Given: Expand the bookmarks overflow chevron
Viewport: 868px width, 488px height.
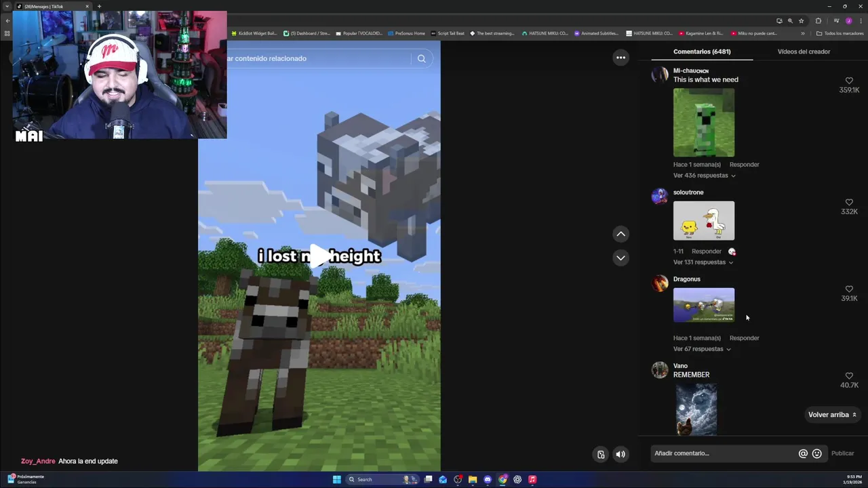Looking at the screenshot, I should pyautogui.click(x=803, y=33).
